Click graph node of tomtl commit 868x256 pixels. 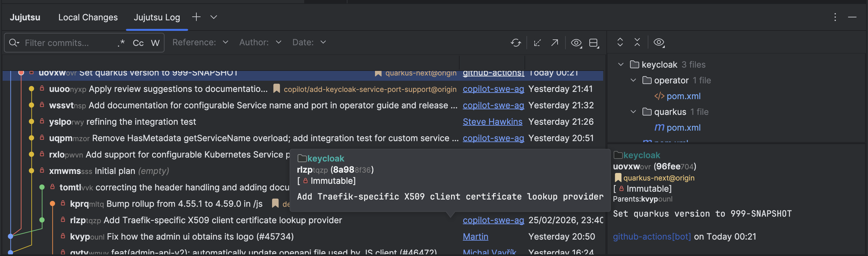pyautogui.click(x=42, y=187)
